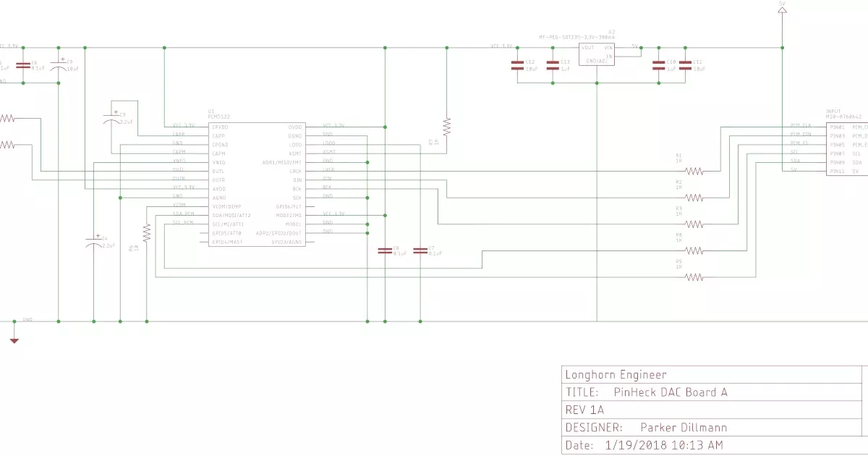
Task: Click resistor R3 symbol
Action: coord(694,224)
